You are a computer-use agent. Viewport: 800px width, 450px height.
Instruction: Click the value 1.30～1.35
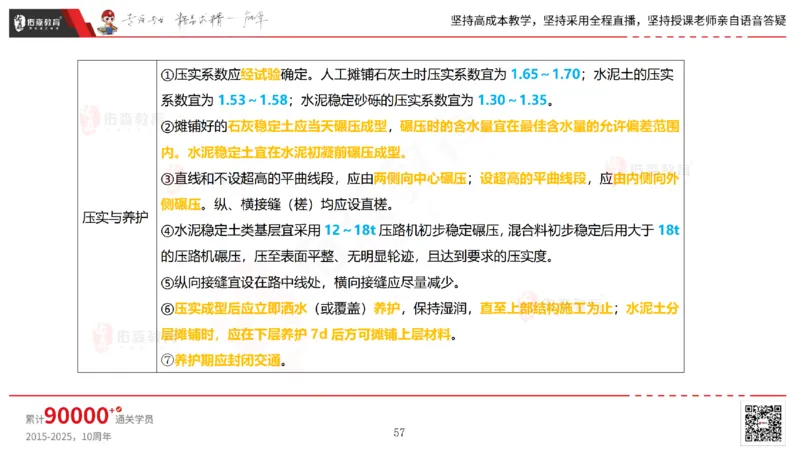pyautogui.click(x=512, y=100)
